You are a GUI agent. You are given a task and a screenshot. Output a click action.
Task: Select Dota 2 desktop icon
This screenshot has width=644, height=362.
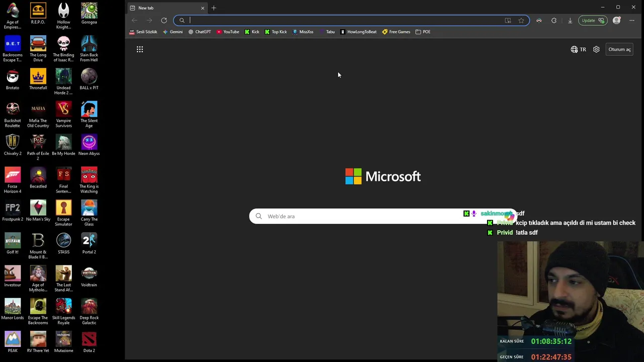89,342
